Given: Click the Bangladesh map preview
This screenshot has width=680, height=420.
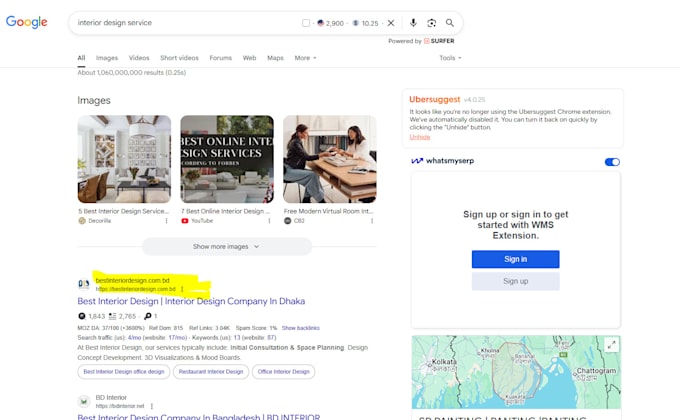Looking at the screenshot, I should pos(516,372).
